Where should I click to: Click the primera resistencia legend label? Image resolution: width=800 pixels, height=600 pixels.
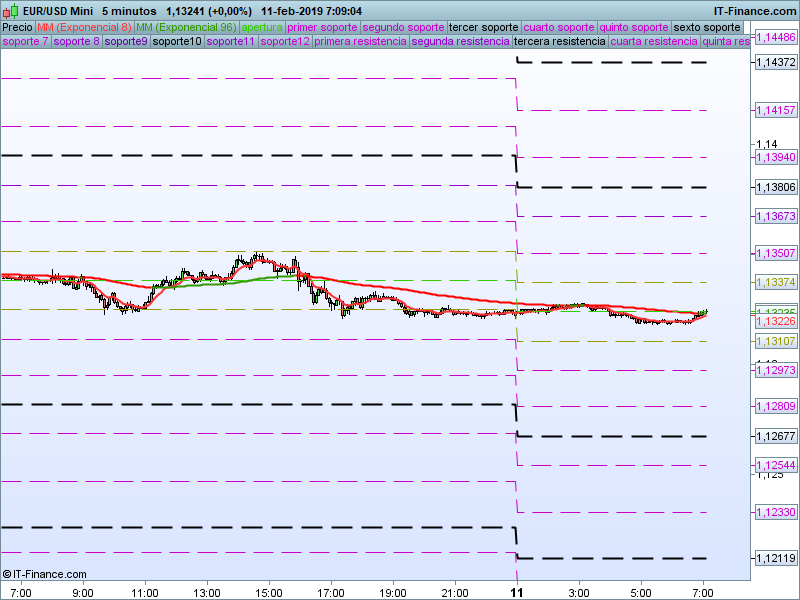(360, 42)
